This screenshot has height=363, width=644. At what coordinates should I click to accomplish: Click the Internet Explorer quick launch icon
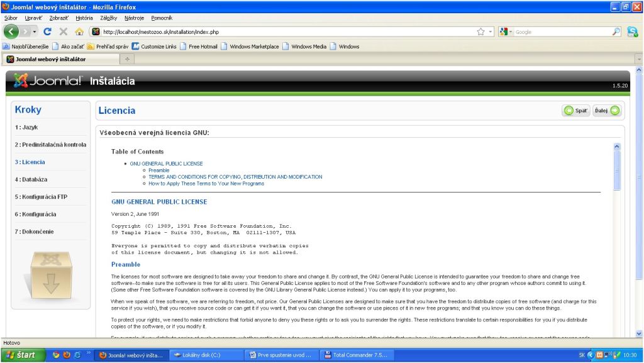coord(77,355)
